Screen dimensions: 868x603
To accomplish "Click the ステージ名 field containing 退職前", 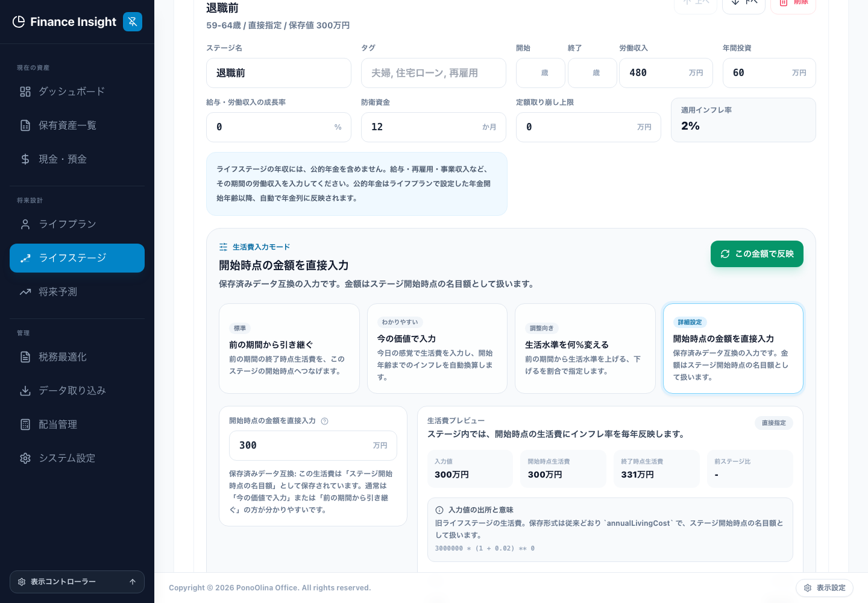I will (x=278, y=73).
